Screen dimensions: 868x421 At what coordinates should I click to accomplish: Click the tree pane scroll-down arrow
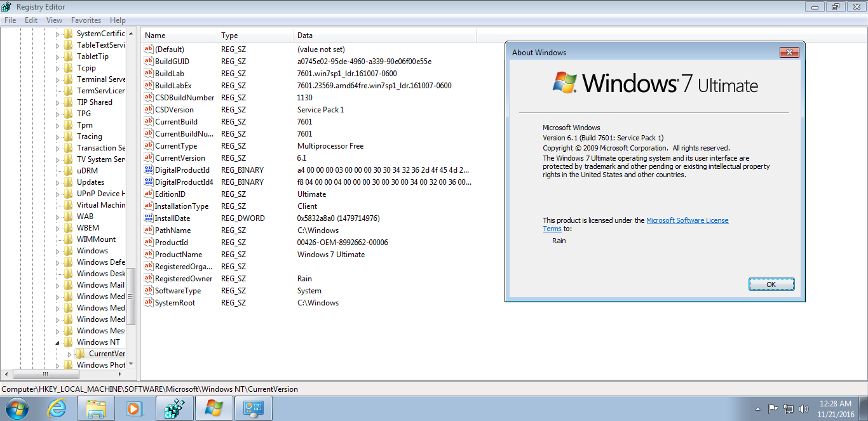[x=132, y=364]
